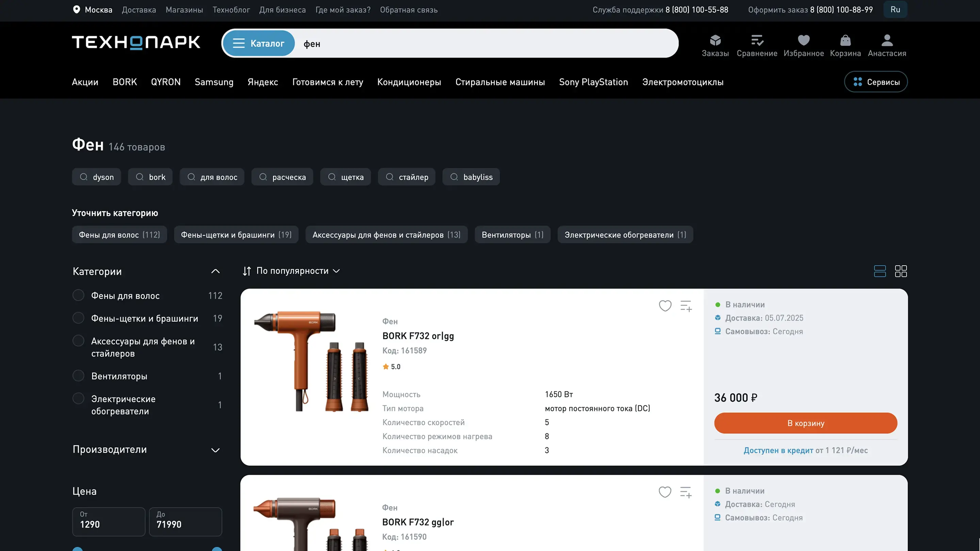980x551 pixels.
Task: Open the Заказы orders icon
Action: click(715, 40)
